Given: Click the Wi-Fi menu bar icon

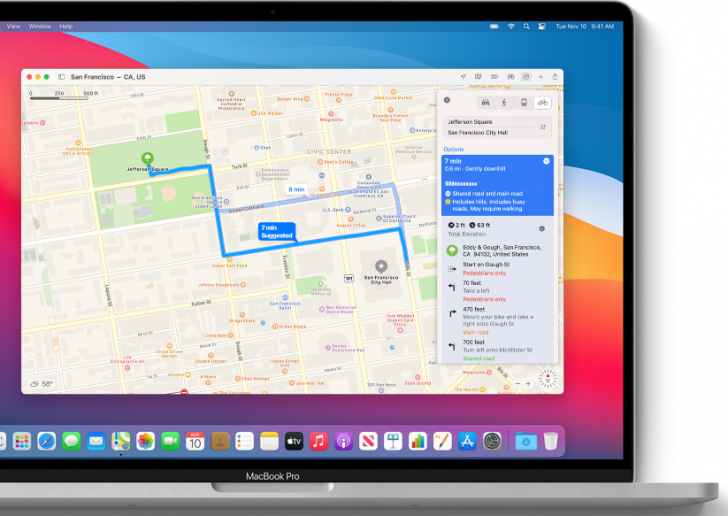Looking at the screenshot, I should pyautogui.click(x=511, y=26).
